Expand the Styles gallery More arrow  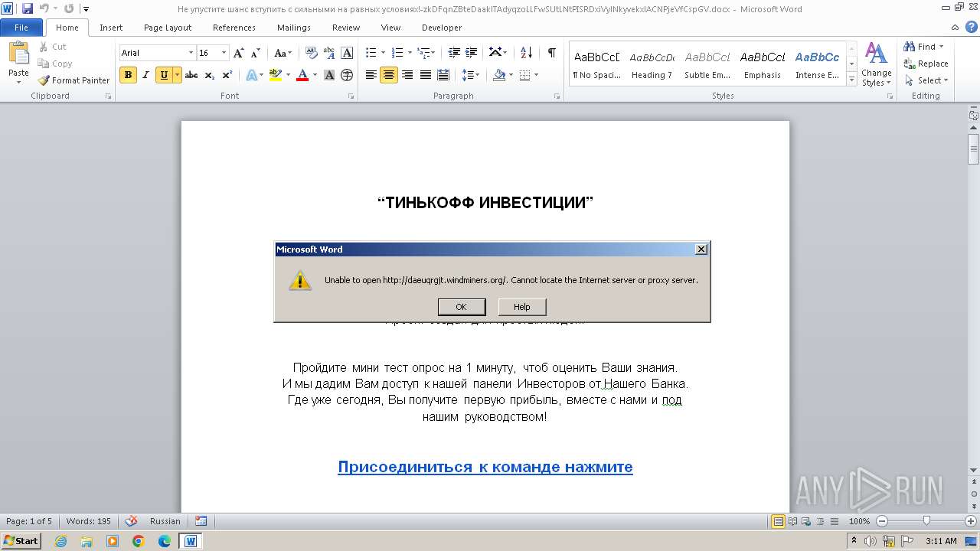click(852, 80)
